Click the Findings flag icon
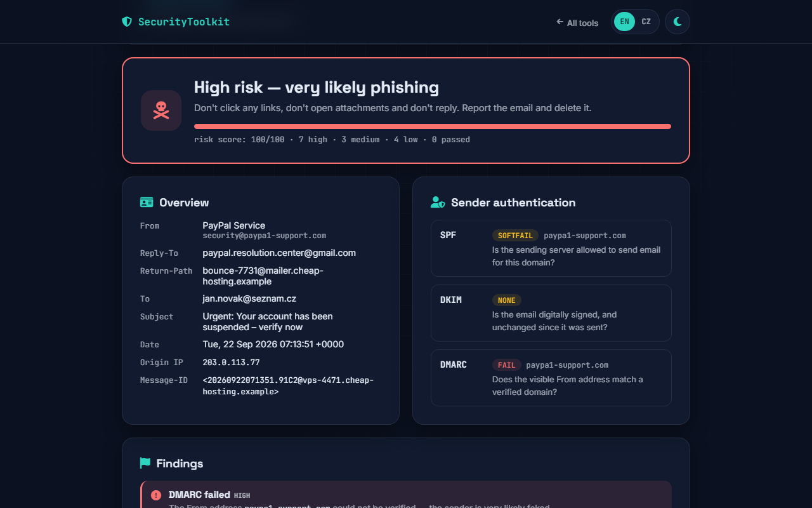 point(145,464)
